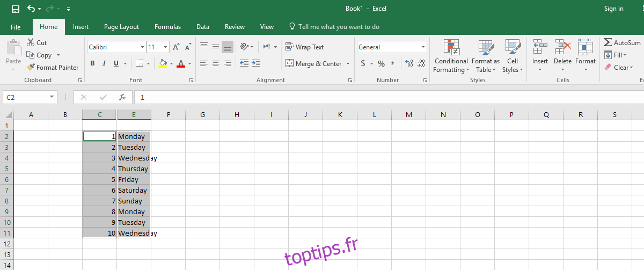
Task: Click the Cut scissors icon
Action: pos(30,43)
